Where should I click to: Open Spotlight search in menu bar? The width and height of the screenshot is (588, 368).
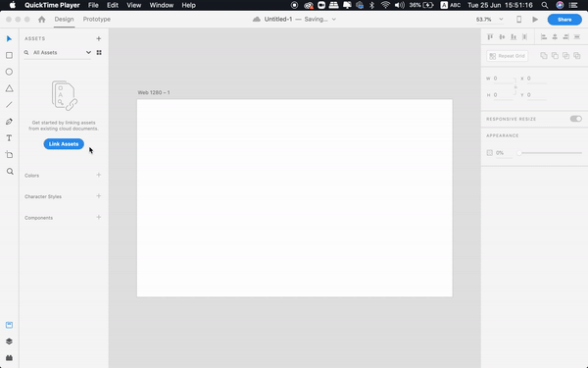click(x=545, y=5)
